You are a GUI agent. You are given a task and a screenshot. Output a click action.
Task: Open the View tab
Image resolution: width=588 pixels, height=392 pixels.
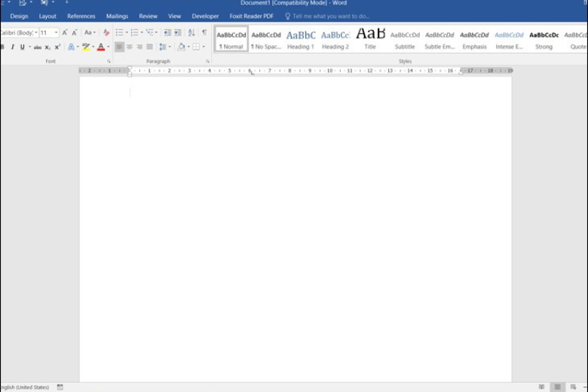tap(174, 16)
